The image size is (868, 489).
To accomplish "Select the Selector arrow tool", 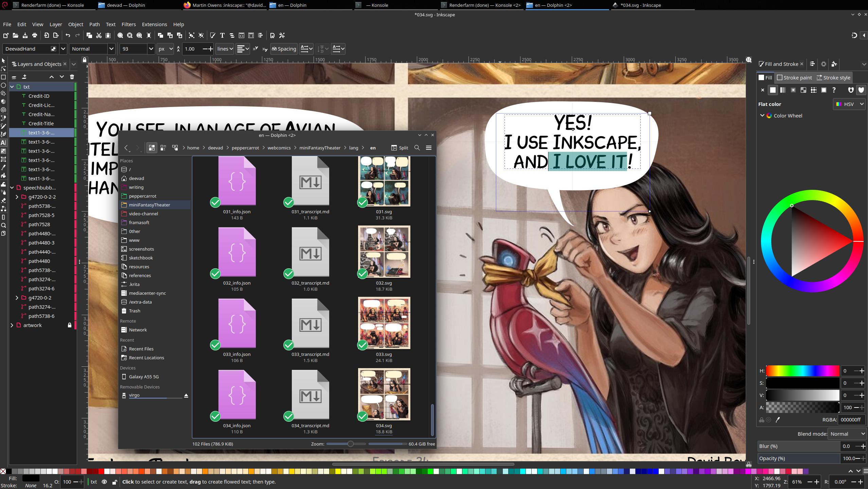I will [x=3, y=61].
